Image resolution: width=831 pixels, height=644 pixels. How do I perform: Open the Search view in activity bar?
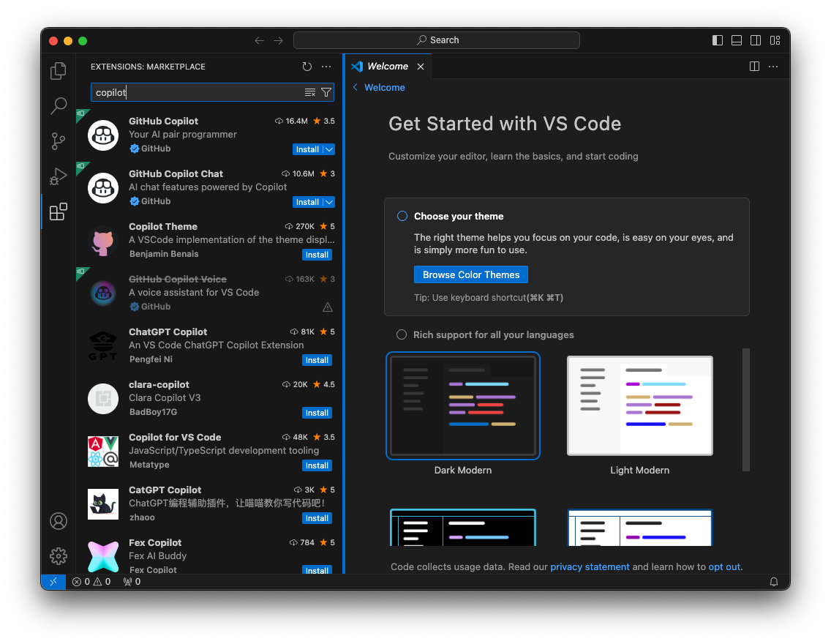59,106
